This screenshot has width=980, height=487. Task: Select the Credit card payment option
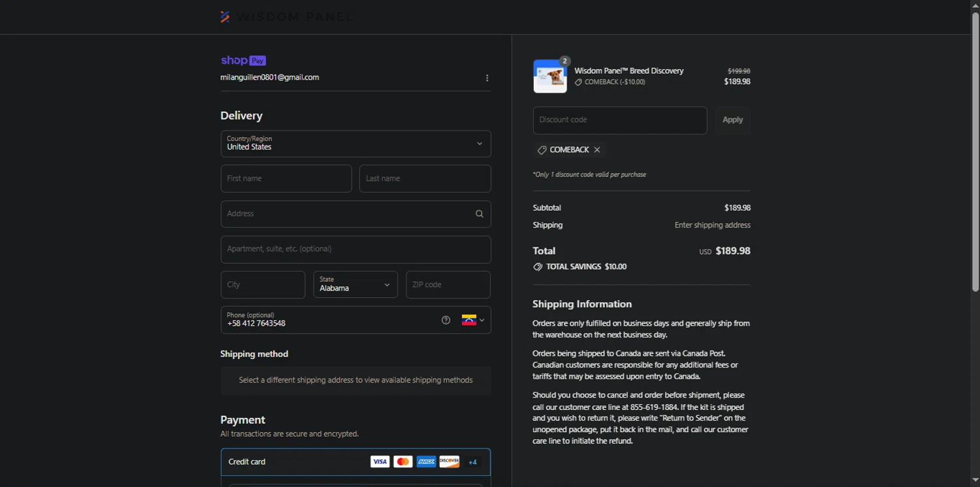tap(355, 462)
